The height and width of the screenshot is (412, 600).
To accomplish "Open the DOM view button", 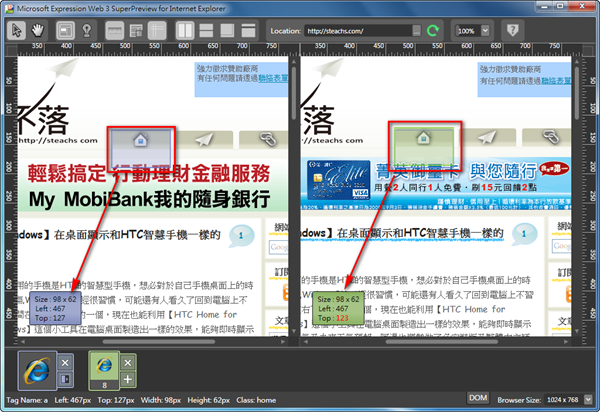I will pos(478,398).
